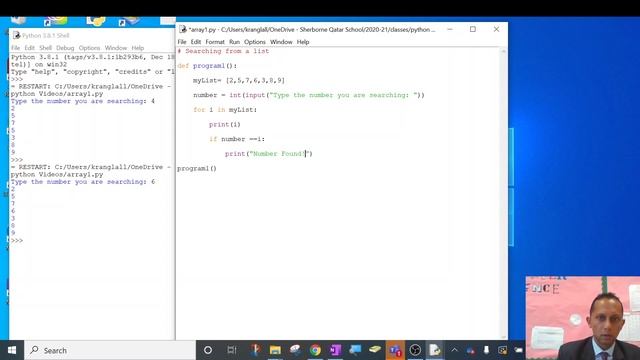Open the File menu in array1.py editor
The width and height of the screenshot is (640, 360).
pyautogui.click(x=182, y=42)
